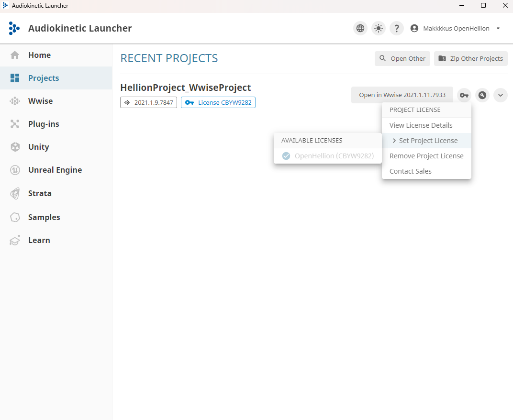Screen dimensions: 513x420
Task: Click the Unreal Engine logo icon
Action: pos(15,170)
